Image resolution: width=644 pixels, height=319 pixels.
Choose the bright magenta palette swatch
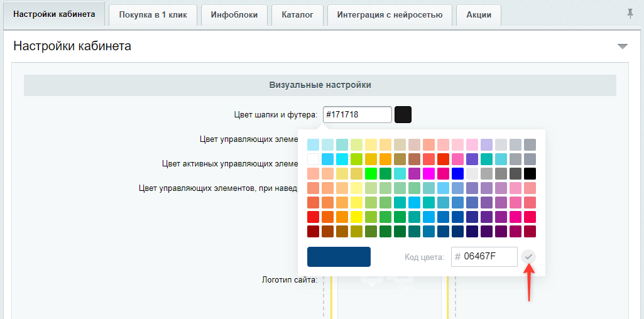pyautogui.click(x=428, y=174)
